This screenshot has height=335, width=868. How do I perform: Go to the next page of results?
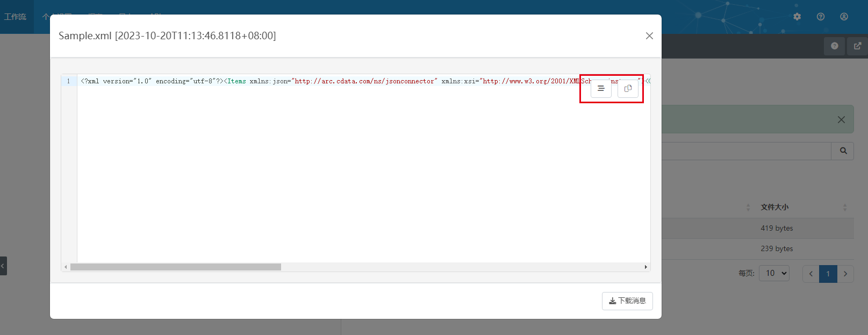tap(845, 274)
